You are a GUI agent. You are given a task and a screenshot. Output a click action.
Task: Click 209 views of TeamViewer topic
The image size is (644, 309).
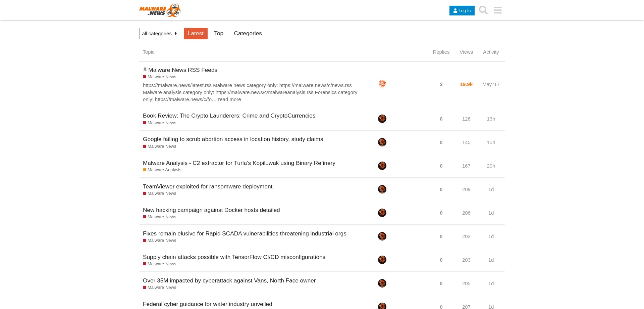466,189
